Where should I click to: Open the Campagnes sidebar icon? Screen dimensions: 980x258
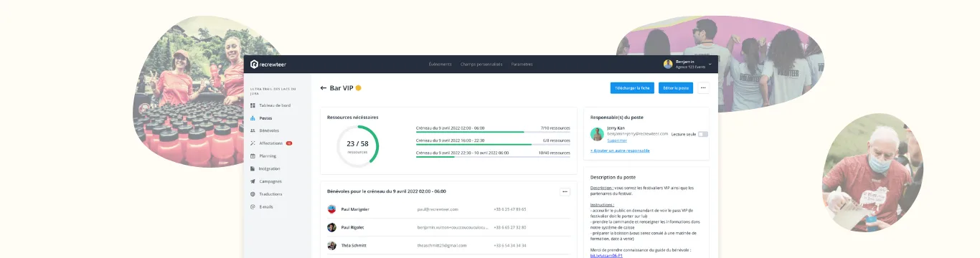point(252,181)
